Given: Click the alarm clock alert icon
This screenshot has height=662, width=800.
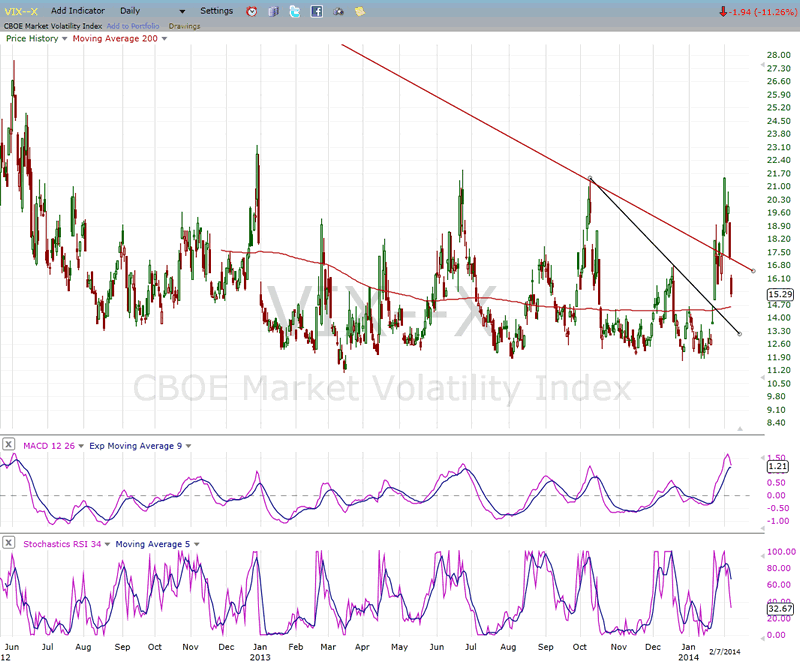Looking at the screenshot, I should pos(252,11).
